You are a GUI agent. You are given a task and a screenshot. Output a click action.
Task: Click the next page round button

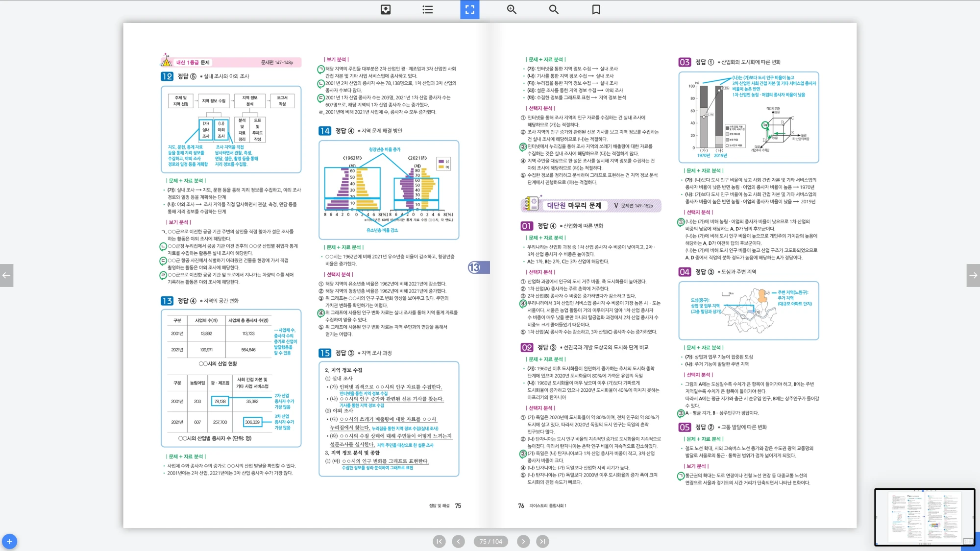pos(523,541)
